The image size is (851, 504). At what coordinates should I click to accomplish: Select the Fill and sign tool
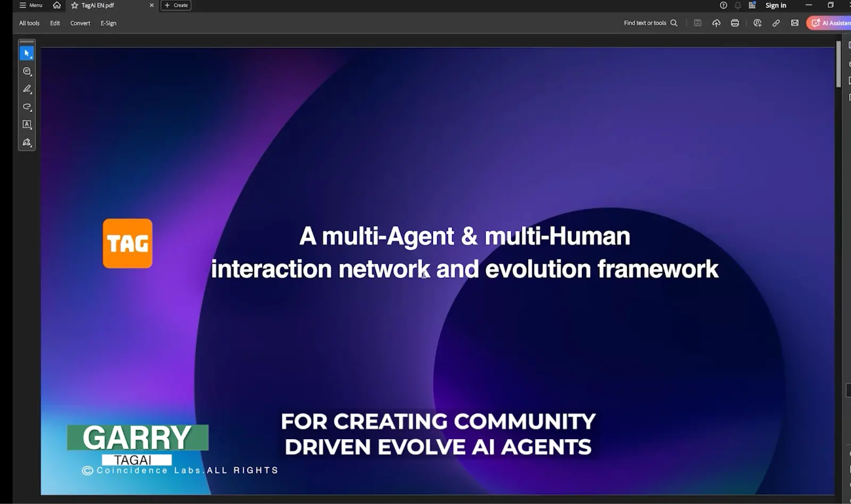click(x=27, y=142)
